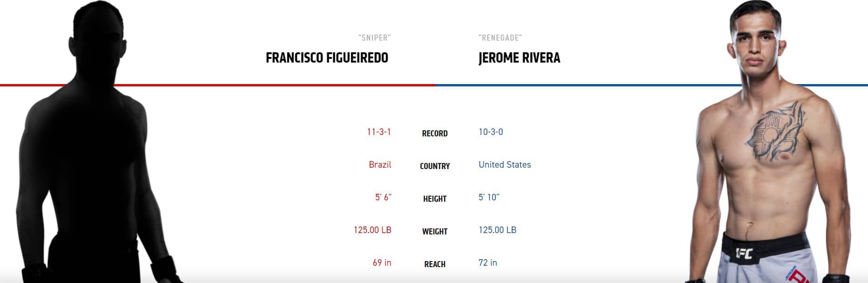868x283 pixels.
Task: Click the REACH stat label
Action: tap(435, 264)
